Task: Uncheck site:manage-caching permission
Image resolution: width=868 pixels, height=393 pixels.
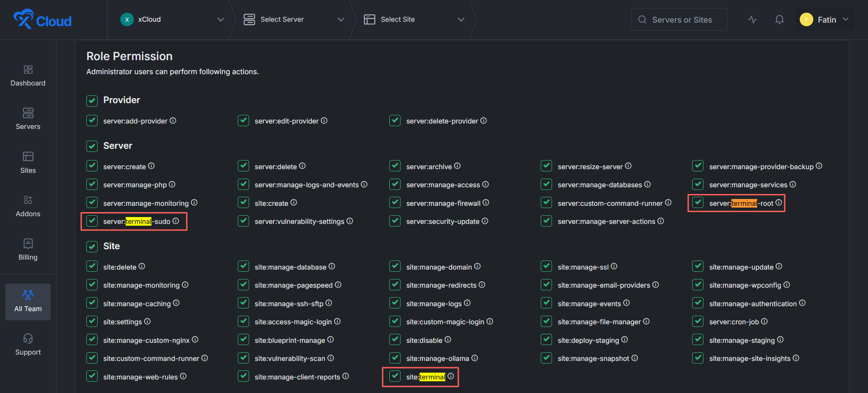Action: [92, 303]
